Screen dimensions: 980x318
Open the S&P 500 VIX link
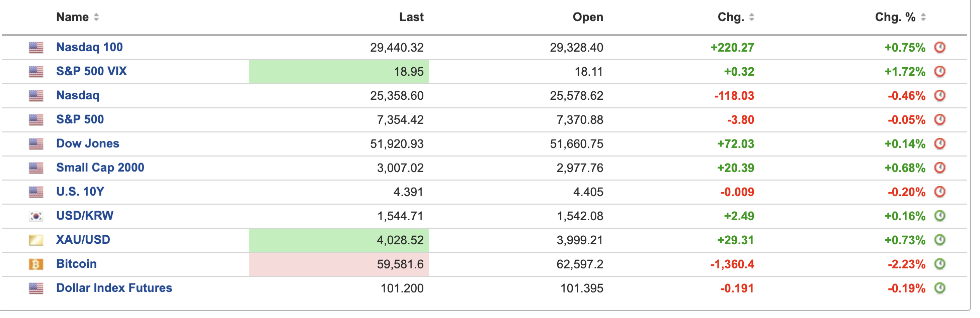click(x=91, y=71)
